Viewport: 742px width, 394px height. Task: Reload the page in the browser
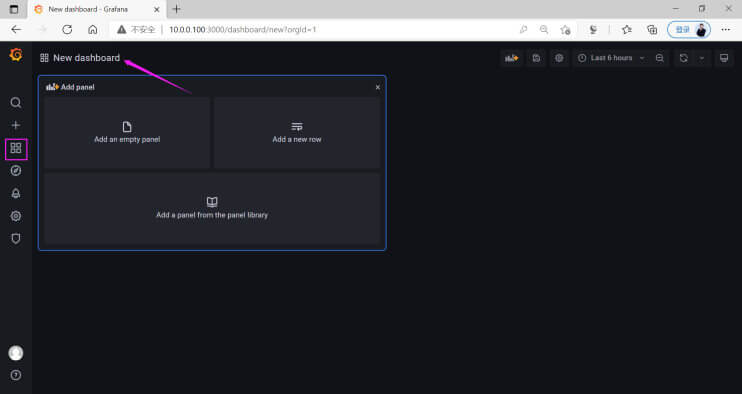click(x=67, y=29)
